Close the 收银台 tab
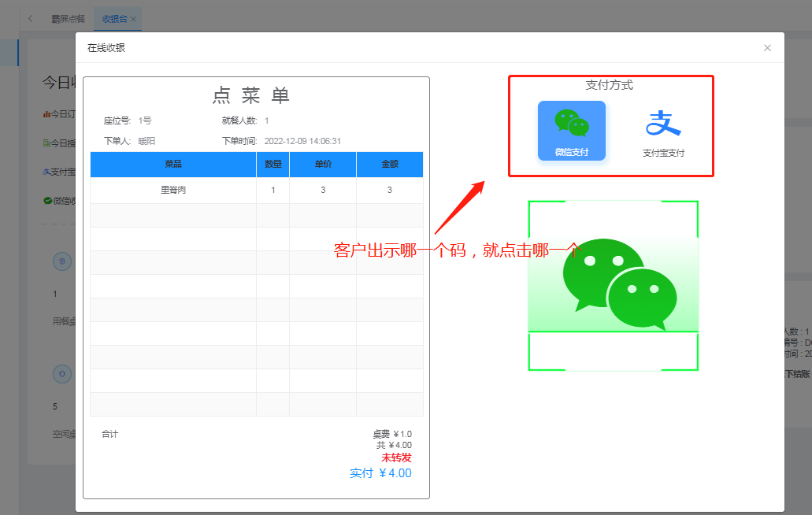 [x=134, y=19]
